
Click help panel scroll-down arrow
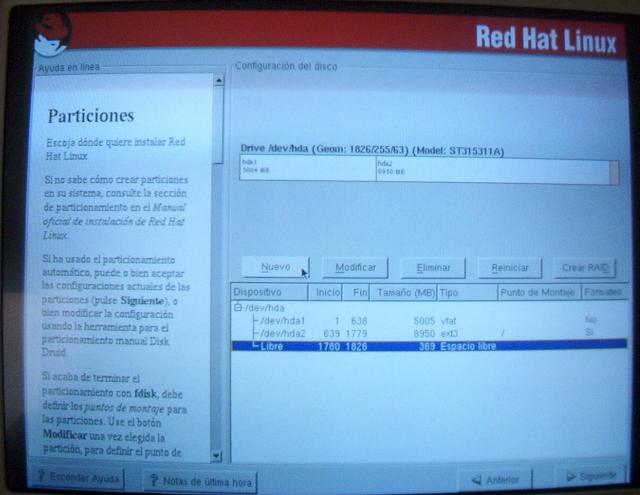pos(216,456)
